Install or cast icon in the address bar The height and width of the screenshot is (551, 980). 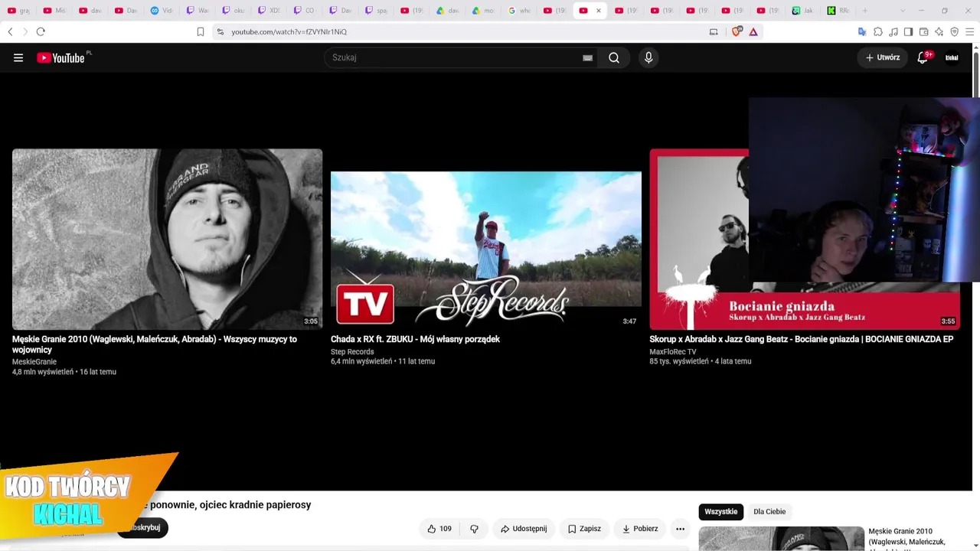714,31
